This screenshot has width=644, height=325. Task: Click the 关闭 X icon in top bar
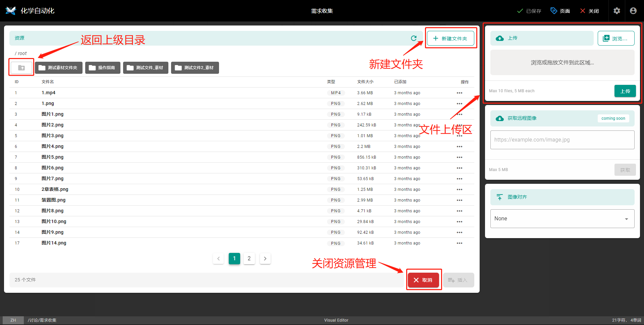click(x=583, y=10)
